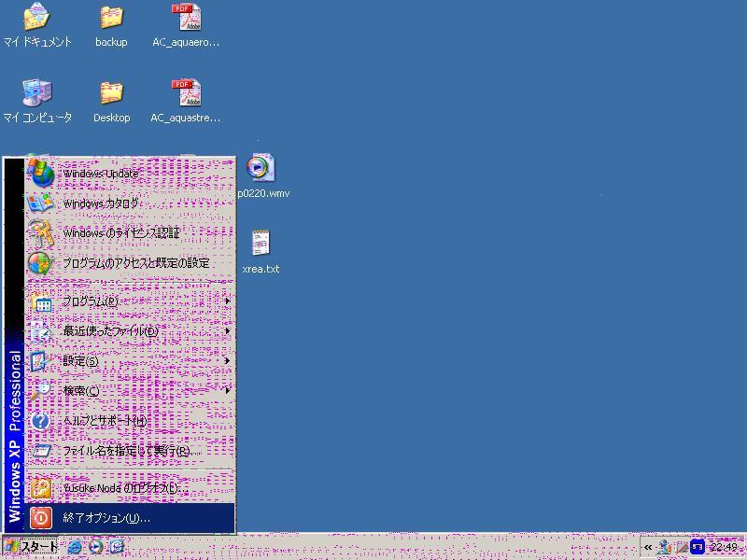
Task: Choose the Yusuke Noda のログオフ(L) entry
Action: (130, 488)
